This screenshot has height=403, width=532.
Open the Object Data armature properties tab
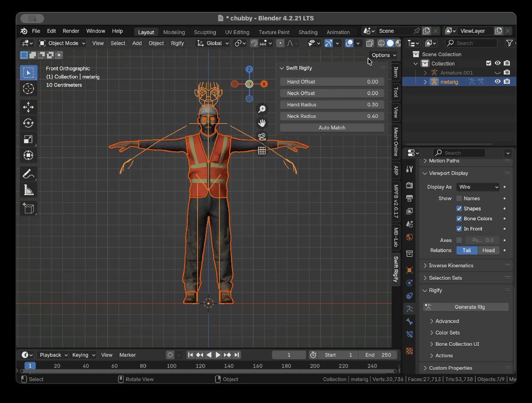click(410, 309)
